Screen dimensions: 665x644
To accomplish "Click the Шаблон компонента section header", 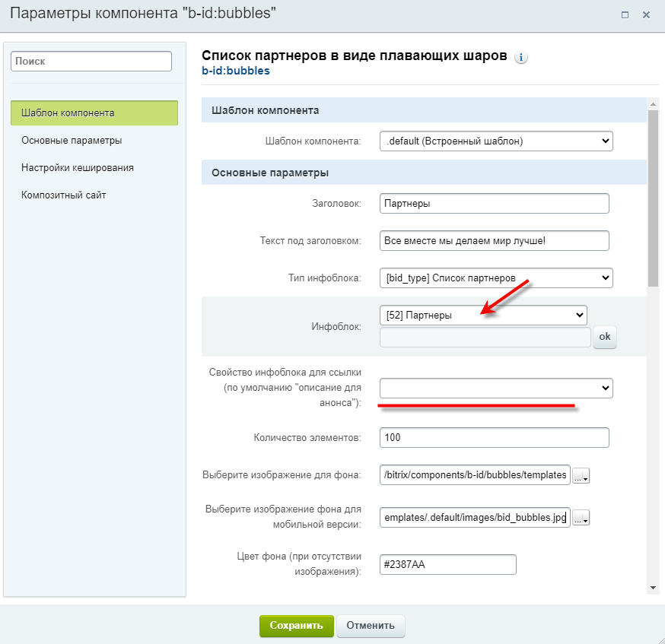I will pyautogui.click(x=424, y=110).
